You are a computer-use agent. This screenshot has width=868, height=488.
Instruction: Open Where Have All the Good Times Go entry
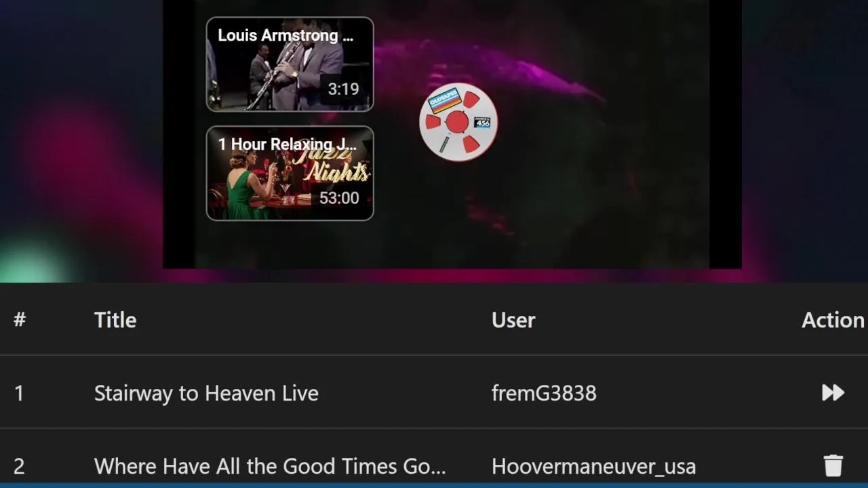270,466
